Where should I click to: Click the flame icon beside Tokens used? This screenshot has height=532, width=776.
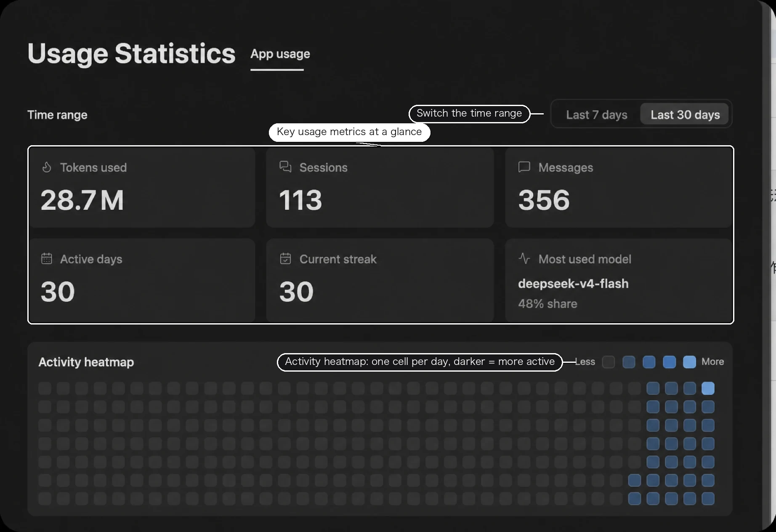[x=47, y=167]
